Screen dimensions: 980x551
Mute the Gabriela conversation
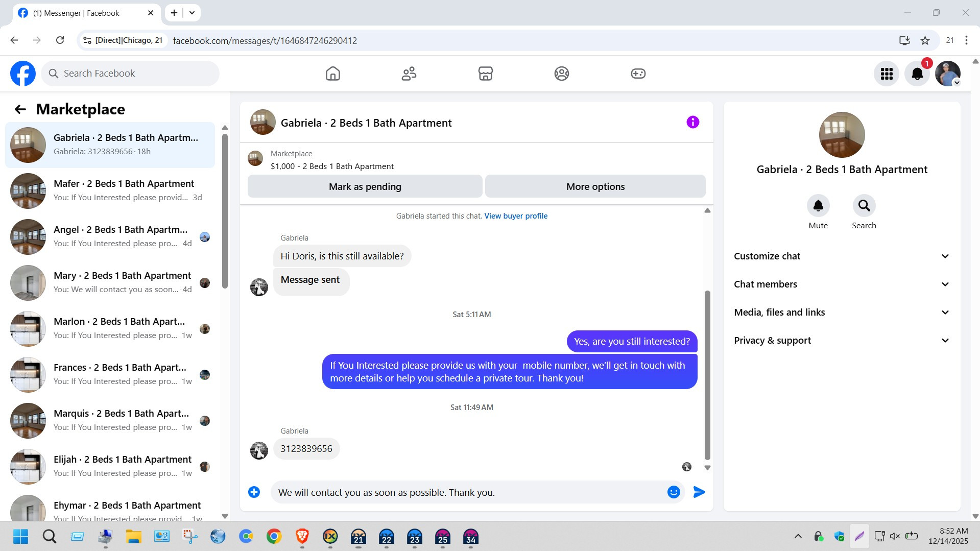[x=818, y=206]
